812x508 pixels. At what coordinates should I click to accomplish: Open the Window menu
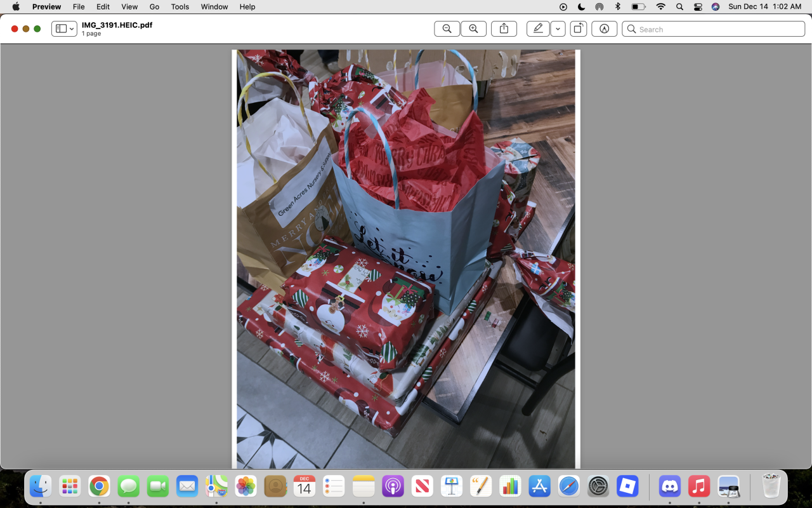[x=214, y=7]
